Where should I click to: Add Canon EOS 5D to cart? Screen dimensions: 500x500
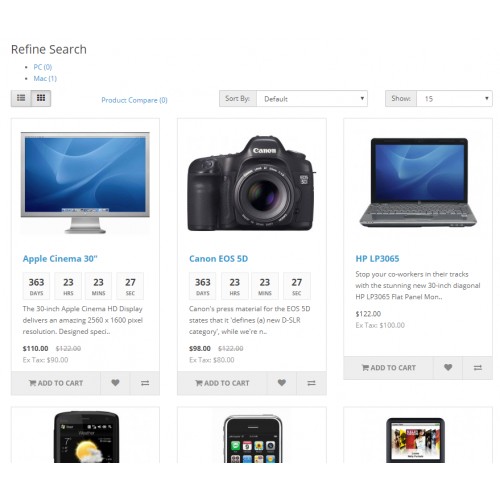pos(222,383)
